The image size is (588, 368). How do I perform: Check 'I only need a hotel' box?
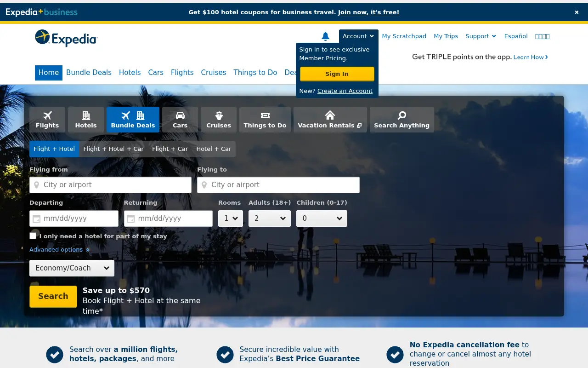click(33, 236)
